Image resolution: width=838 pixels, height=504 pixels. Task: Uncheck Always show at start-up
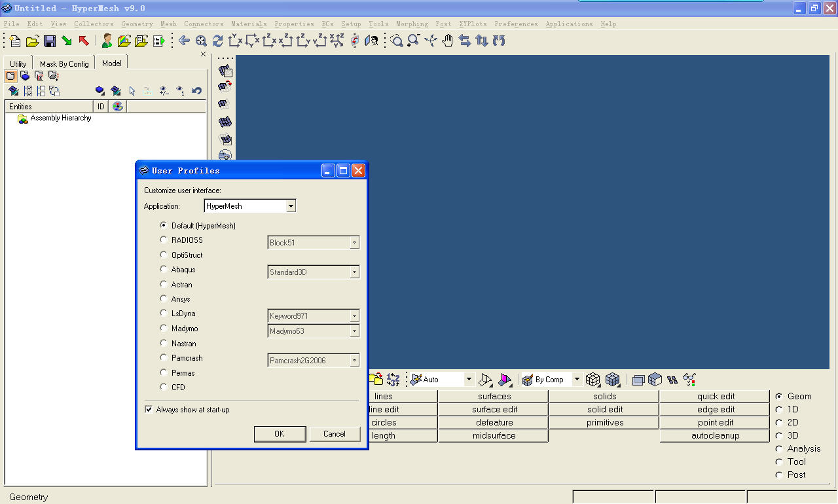tap(149, 409)
